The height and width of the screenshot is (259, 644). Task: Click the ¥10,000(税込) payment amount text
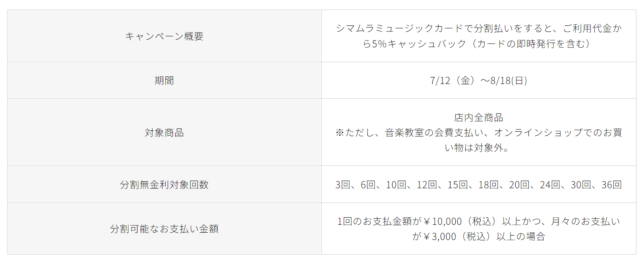point(460,222)
